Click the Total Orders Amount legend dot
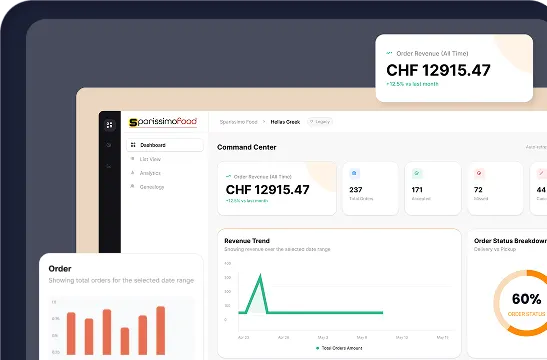The image size is (547, 360). tap(317, 348)
